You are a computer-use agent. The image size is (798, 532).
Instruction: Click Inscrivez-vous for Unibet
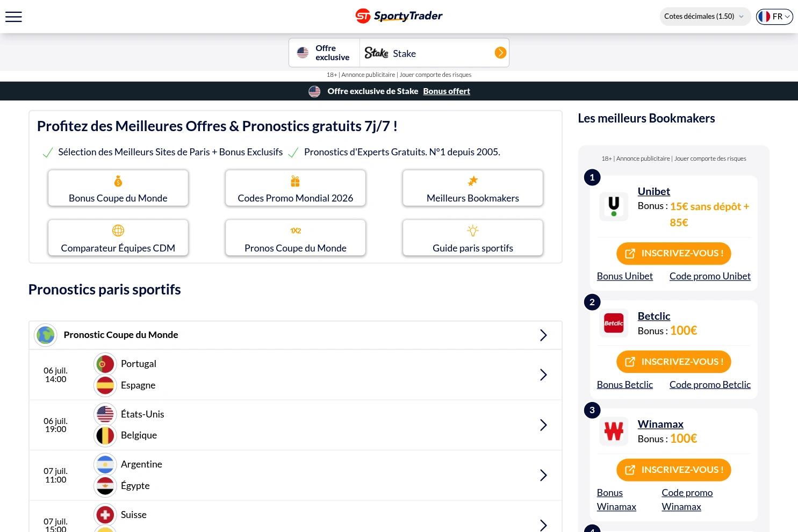coord(674,254)
